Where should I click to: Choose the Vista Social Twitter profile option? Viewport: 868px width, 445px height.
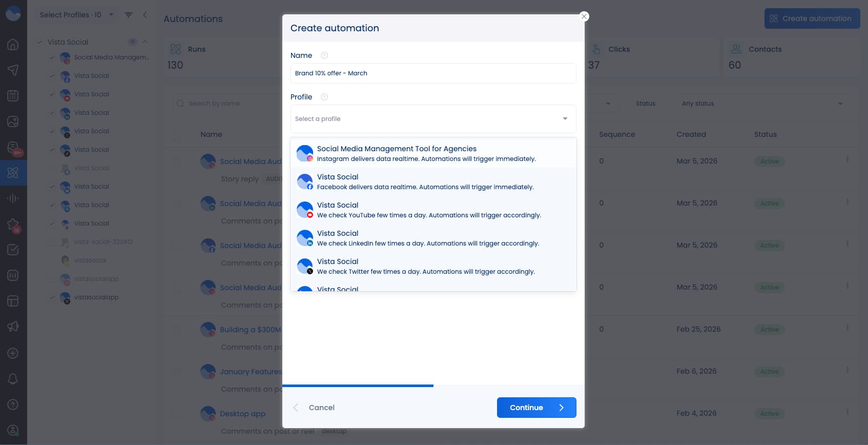point(433,266)
